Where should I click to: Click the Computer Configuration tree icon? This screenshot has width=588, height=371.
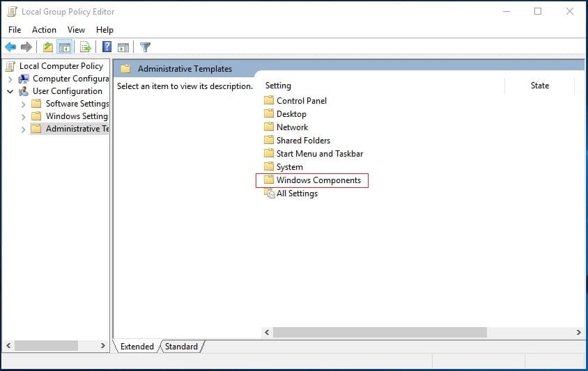[x=24, y=79]
